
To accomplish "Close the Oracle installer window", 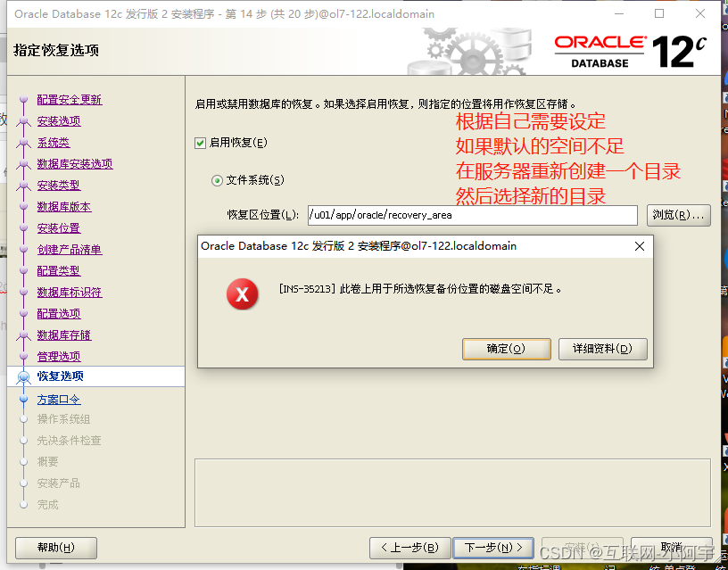I will [700, 13].
